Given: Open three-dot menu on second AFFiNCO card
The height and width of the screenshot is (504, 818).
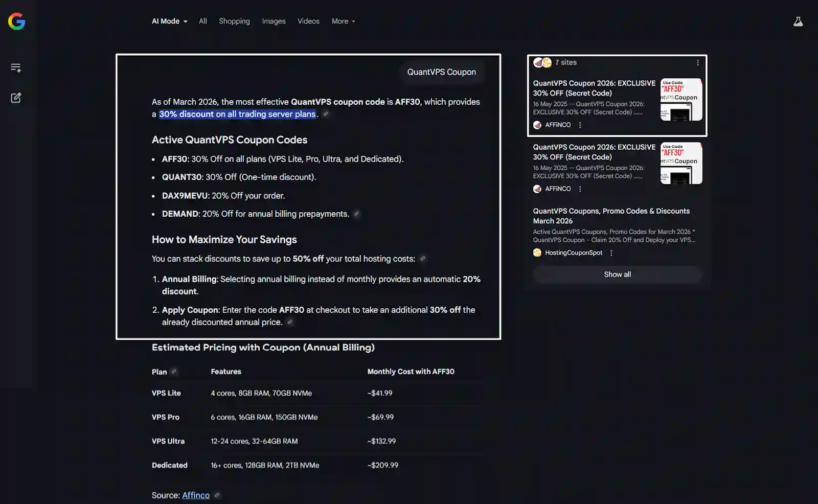Looking at the screenshot, I should 580,189.
